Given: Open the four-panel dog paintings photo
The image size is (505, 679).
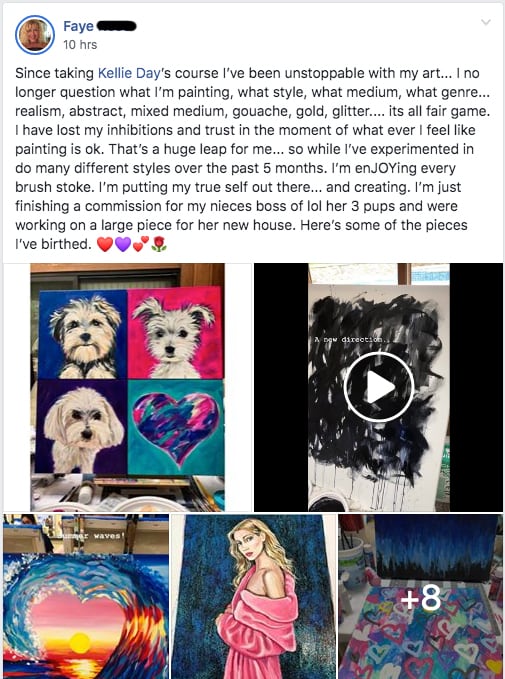Looking at the screenshot, I should coord(128,387).
